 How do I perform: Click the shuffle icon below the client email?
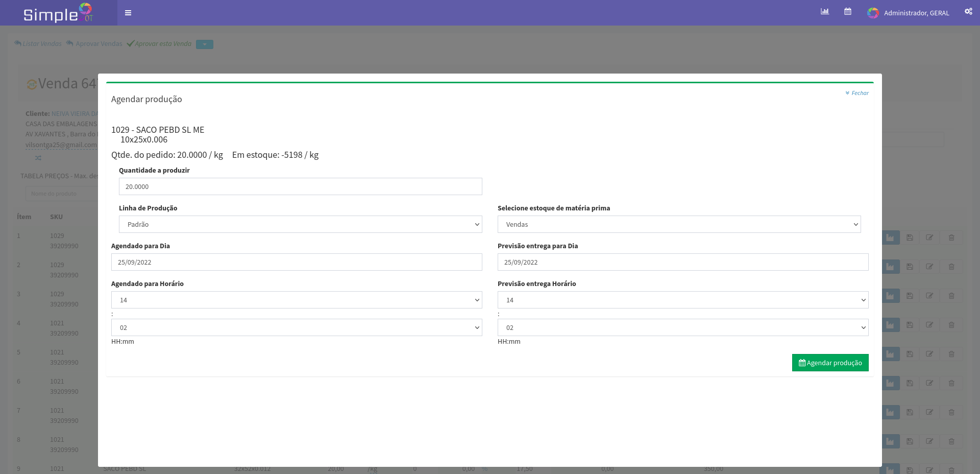(38, 158)
